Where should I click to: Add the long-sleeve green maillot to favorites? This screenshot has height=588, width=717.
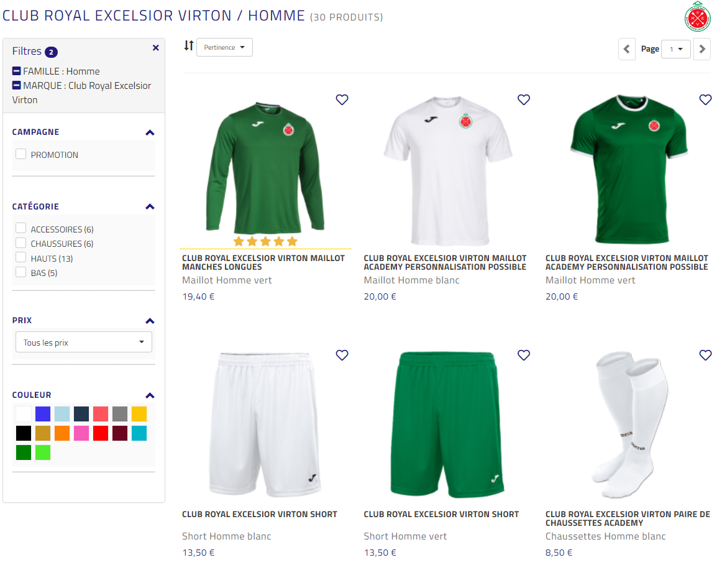[342, 99]
